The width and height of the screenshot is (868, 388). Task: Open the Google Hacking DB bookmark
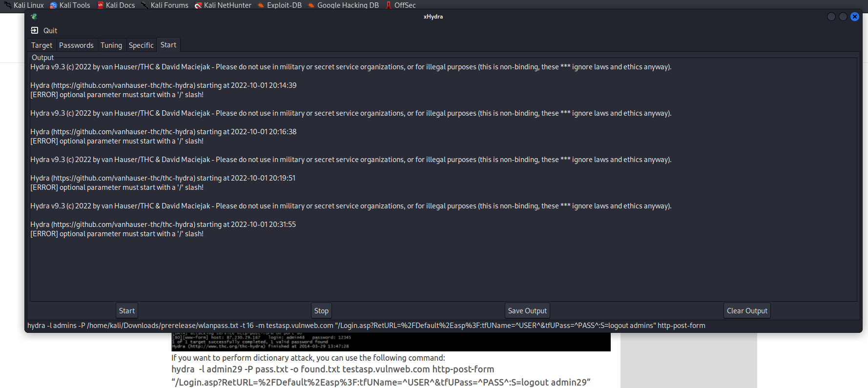click(343, 5)
